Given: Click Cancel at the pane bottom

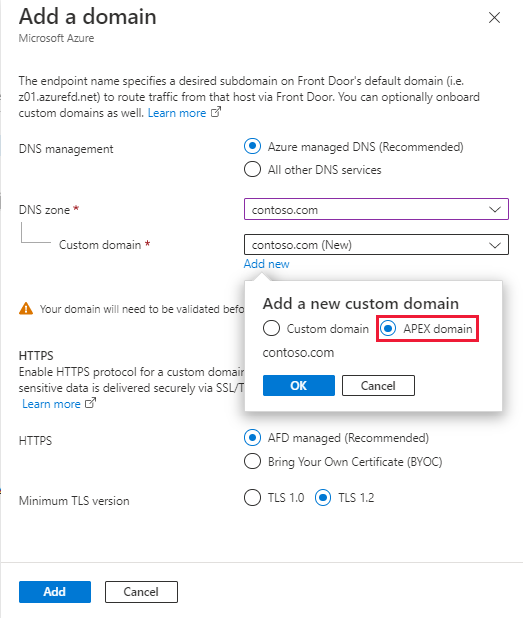Looking at the screenshot, I should tap(141, 592).
